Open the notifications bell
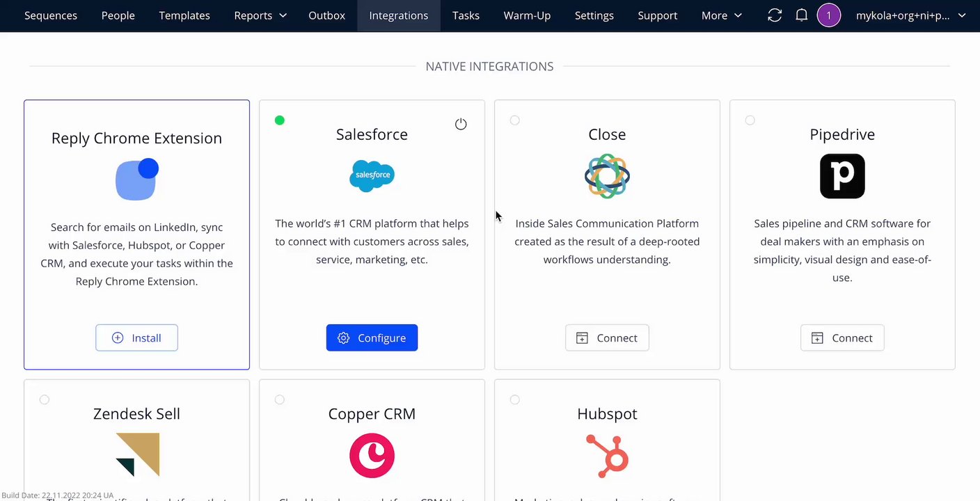This screenshot has width=980, height=501. 802,15
